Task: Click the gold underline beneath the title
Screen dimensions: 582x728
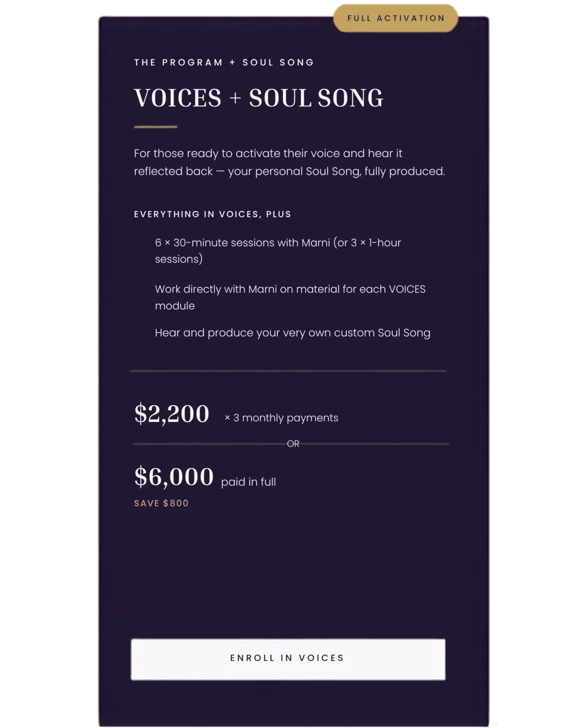Action: click(x=156, y=127)
